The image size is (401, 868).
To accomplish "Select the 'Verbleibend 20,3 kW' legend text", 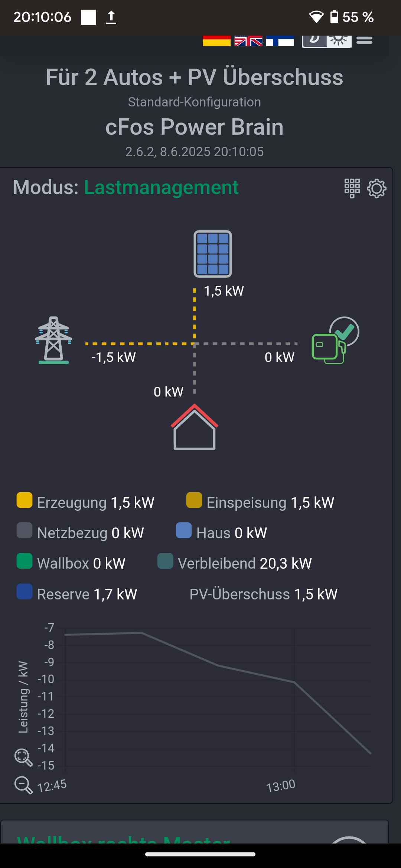I will tap(245, 563).
